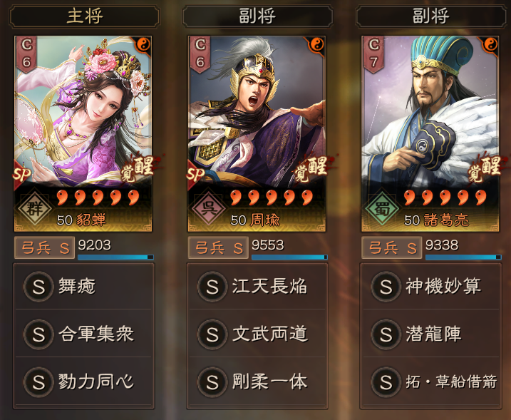Click the yin-yang icon on 諸葛亮's card
This screenshot has width=511, height=420.
[x=490, y=45]
